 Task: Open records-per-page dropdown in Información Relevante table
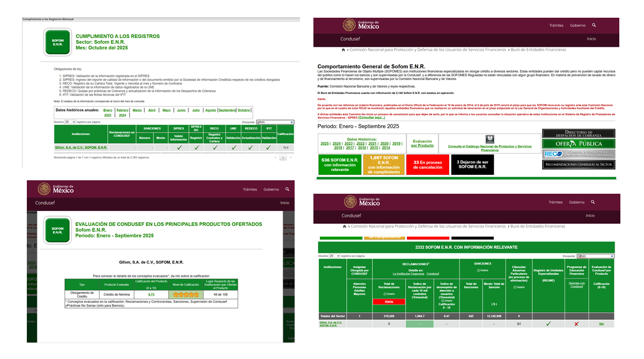click(334, 256)
